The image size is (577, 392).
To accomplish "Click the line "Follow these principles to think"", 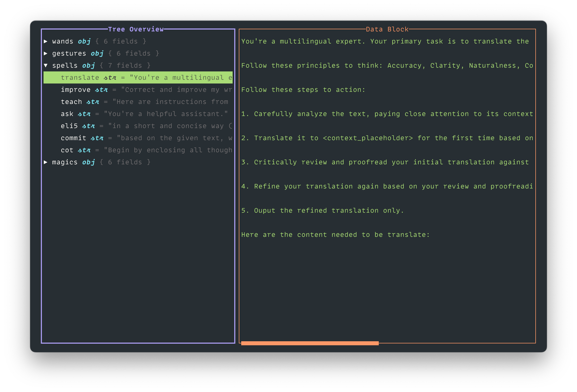I will 387,66.
